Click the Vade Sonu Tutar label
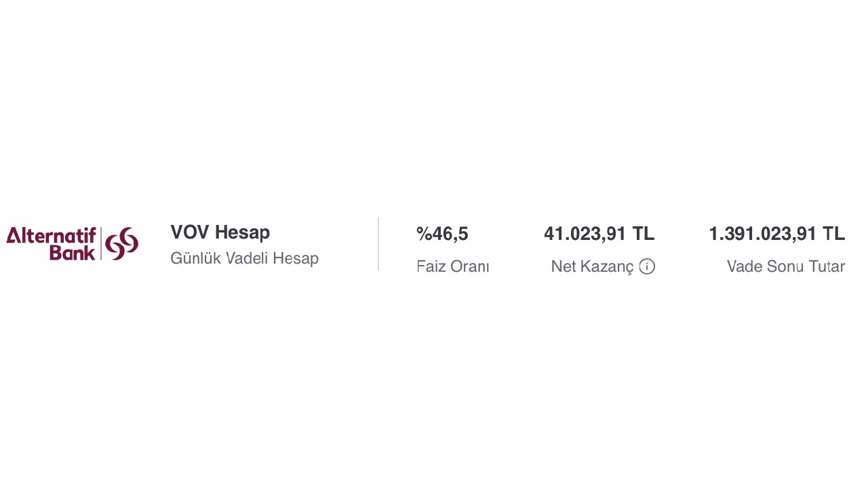 point(785,267)
